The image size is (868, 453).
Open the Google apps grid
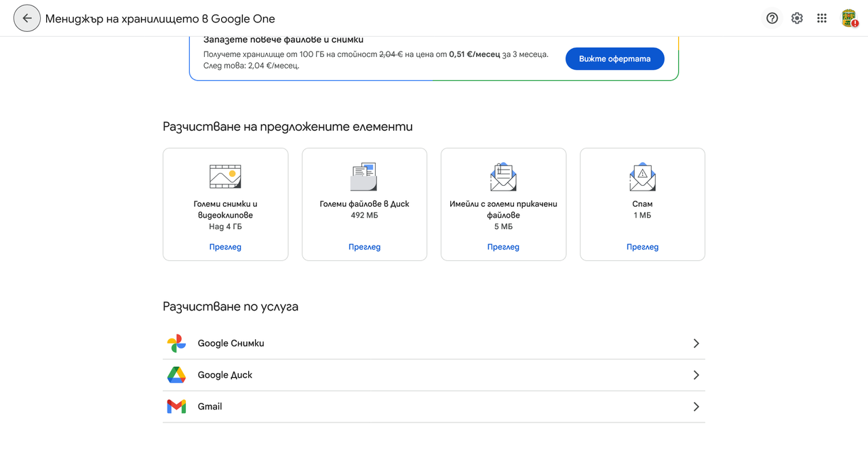click(x=822, y=18)
